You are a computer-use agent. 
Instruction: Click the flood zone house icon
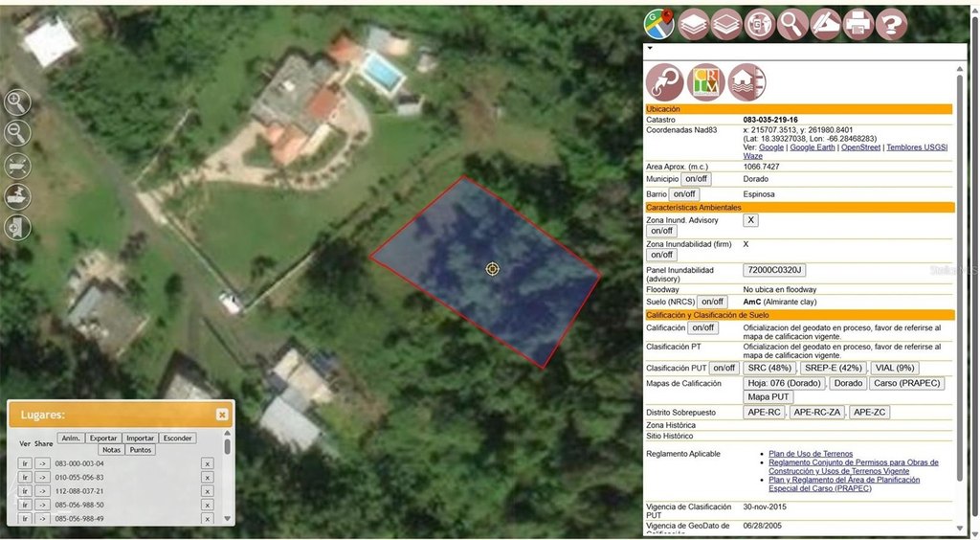(746, 82)
